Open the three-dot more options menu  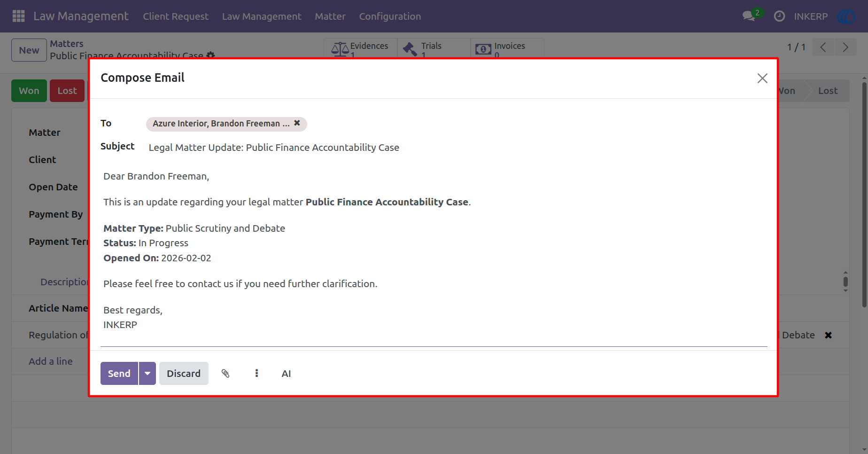click(256, 373)
